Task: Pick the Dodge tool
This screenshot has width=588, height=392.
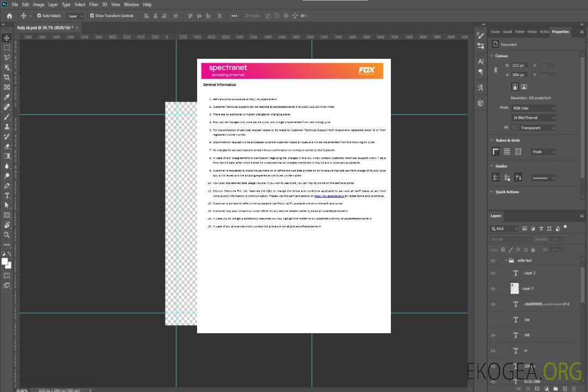Action: point(7,175)
